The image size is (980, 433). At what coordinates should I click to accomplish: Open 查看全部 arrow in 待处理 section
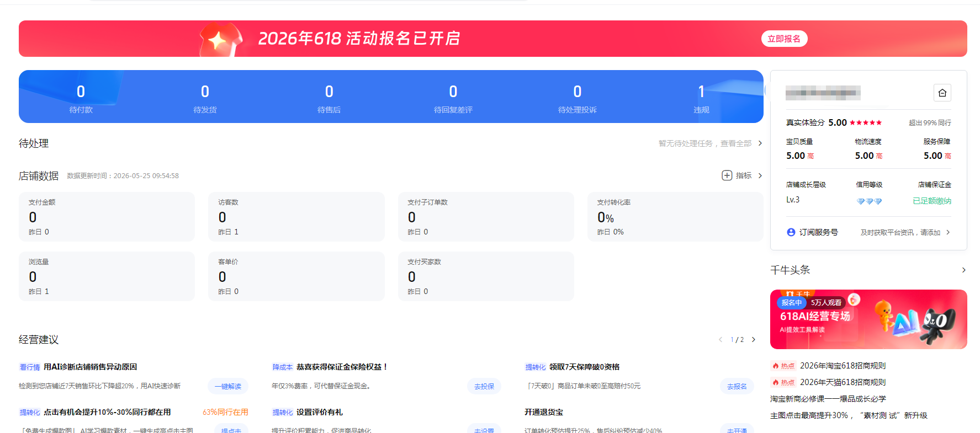(760, 143)
